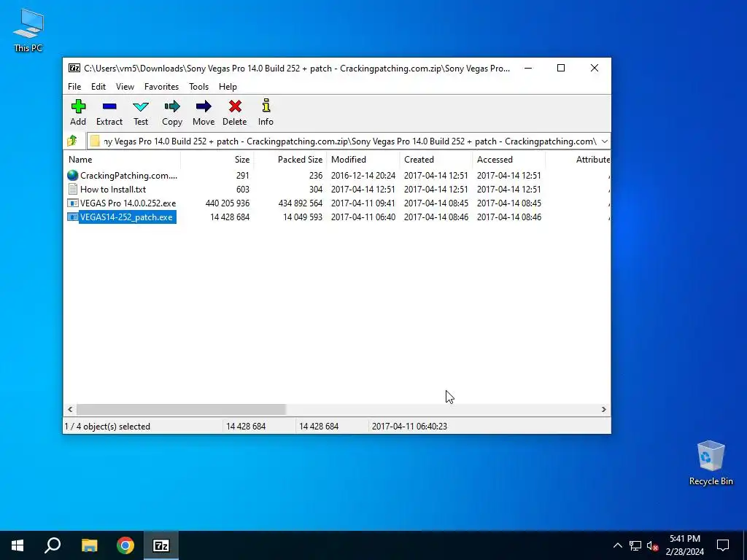
Task: Select the How to Install.txt file name
Action: pyautogui.click(x=113, y=190)
